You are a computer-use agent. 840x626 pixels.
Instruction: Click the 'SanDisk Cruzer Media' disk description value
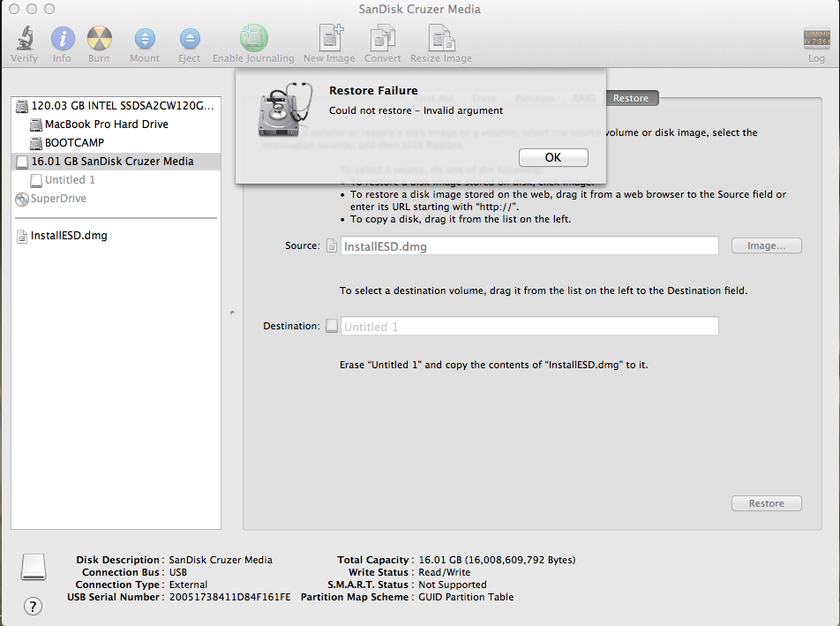point(221,560)
